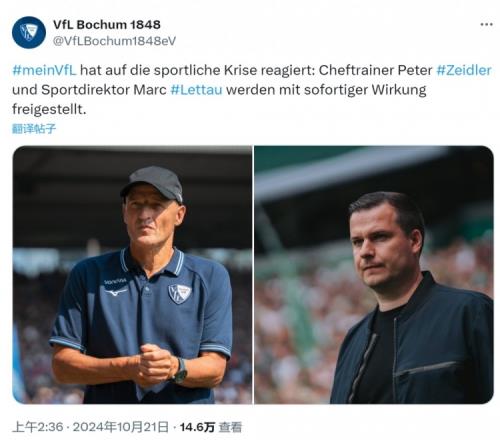The height and width of the screenshot is (440, 500).
Task: Click the 查看 views label
Action: [x=230, y=427]
